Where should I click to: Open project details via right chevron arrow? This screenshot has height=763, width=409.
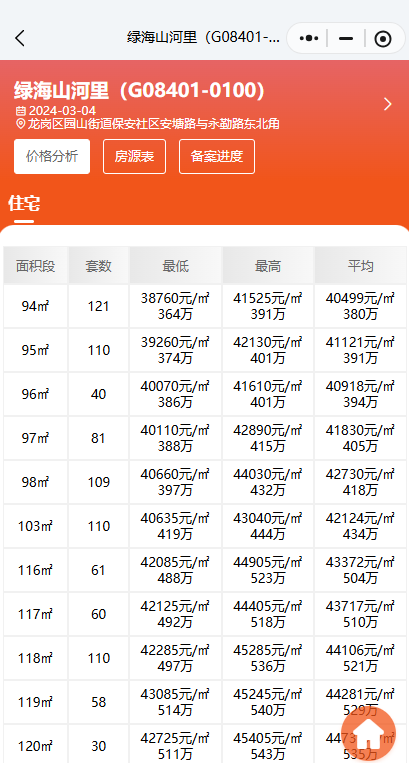(x=388, y=104)
